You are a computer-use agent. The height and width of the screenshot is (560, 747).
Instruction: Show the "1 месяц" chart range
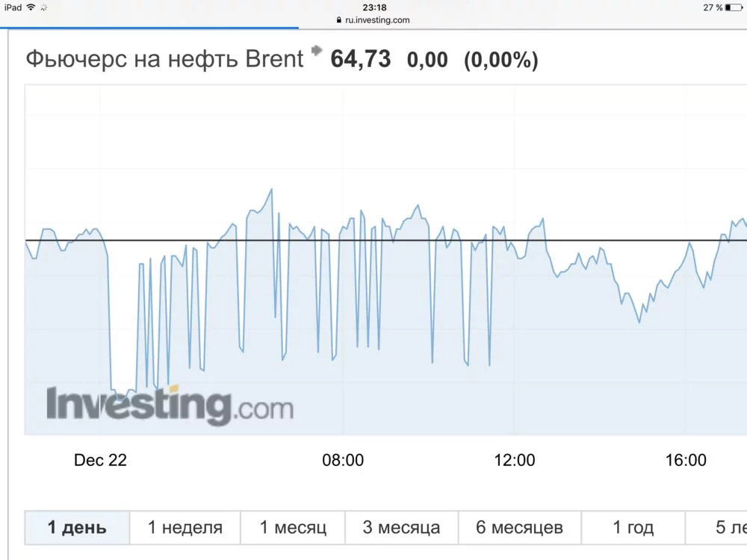[293, 528]
